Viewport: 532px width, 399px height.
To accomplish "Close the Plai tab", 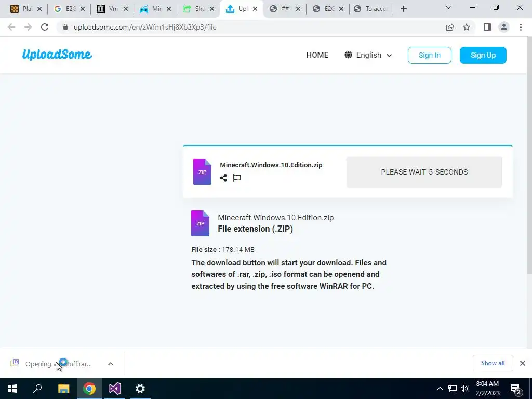I will point(39,9).
